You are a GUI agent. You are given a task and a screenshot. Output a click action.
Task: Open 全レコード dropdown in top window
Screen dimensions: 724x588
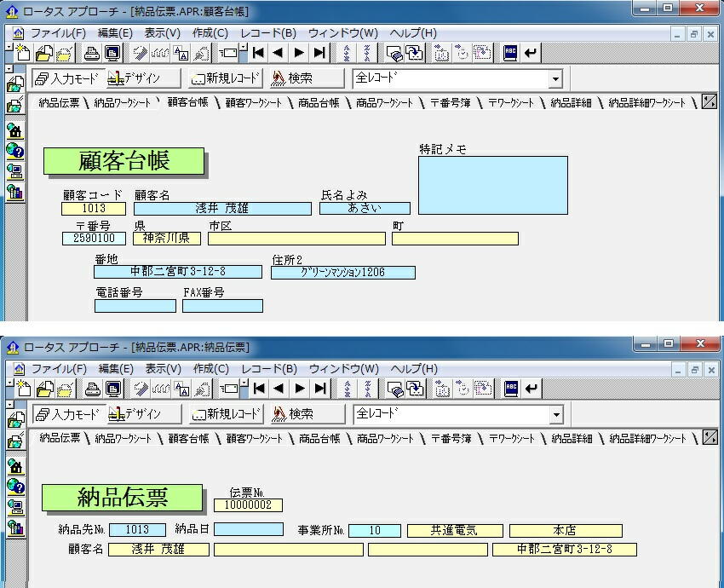click(555, 79)
